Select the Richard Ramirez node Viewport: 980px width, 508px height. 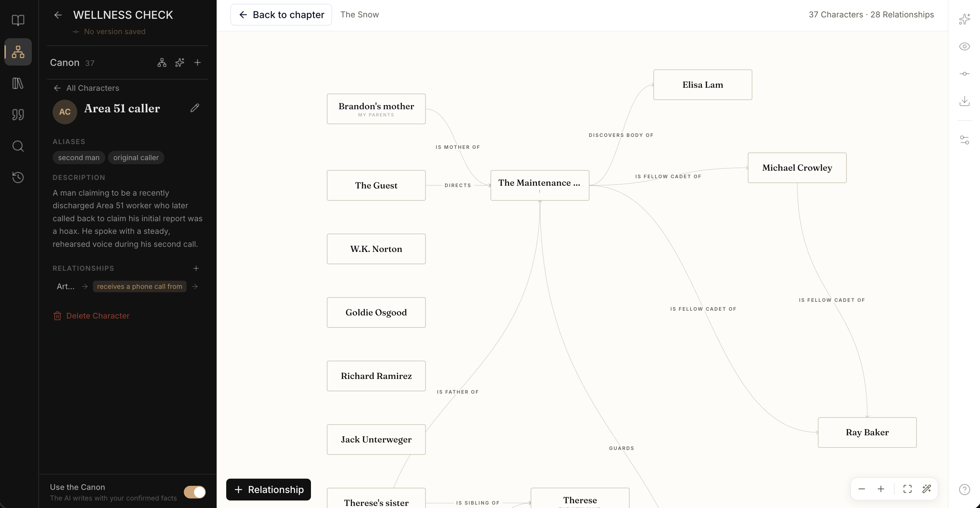(376, 376)
